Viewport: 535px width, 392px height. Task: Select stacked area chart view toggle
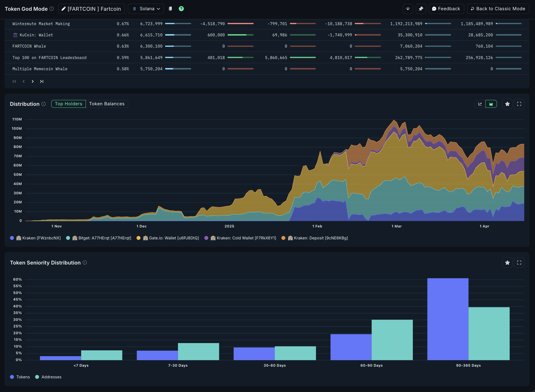click(491, 104)
